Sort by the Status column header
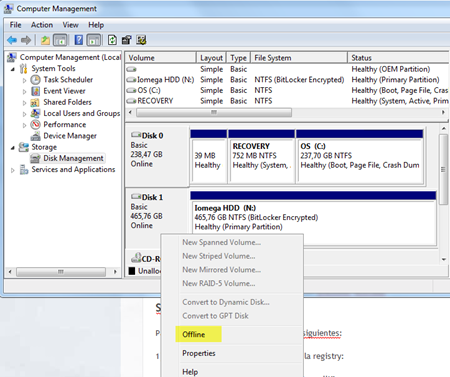 coord(398,58)
